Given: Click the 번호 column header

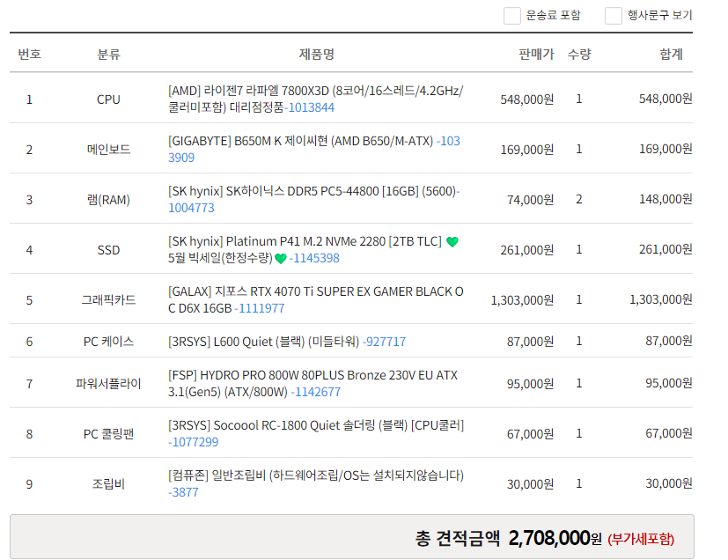Looking at the screenshot, I should [29, 54].
